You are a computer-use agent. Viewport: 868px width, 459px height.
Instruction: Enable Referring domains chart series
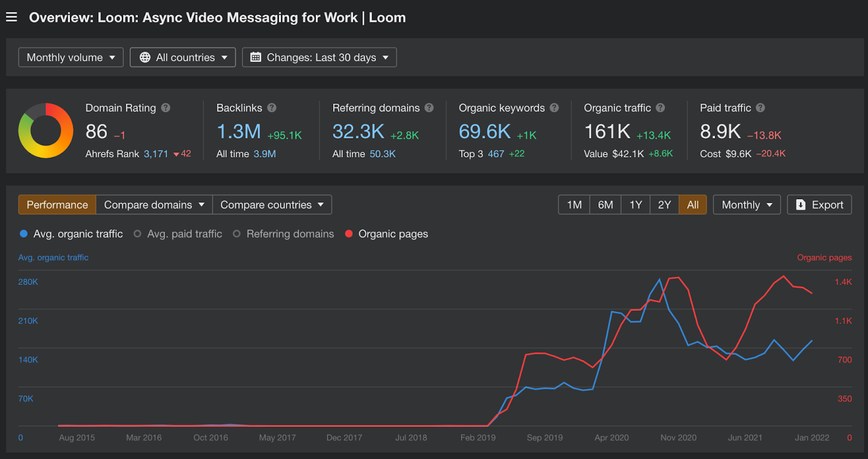(x=283, y=234)
